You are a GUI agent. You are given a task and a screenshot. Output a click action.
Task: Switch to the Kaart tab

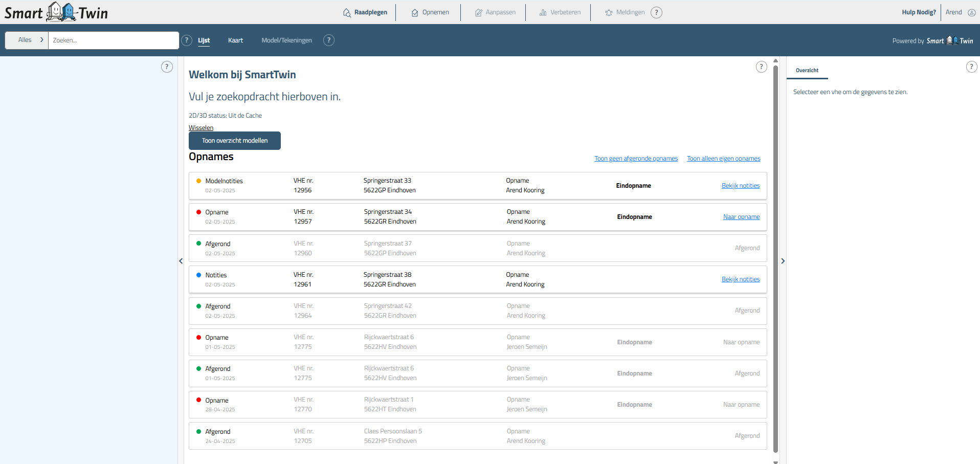[235, 40]
